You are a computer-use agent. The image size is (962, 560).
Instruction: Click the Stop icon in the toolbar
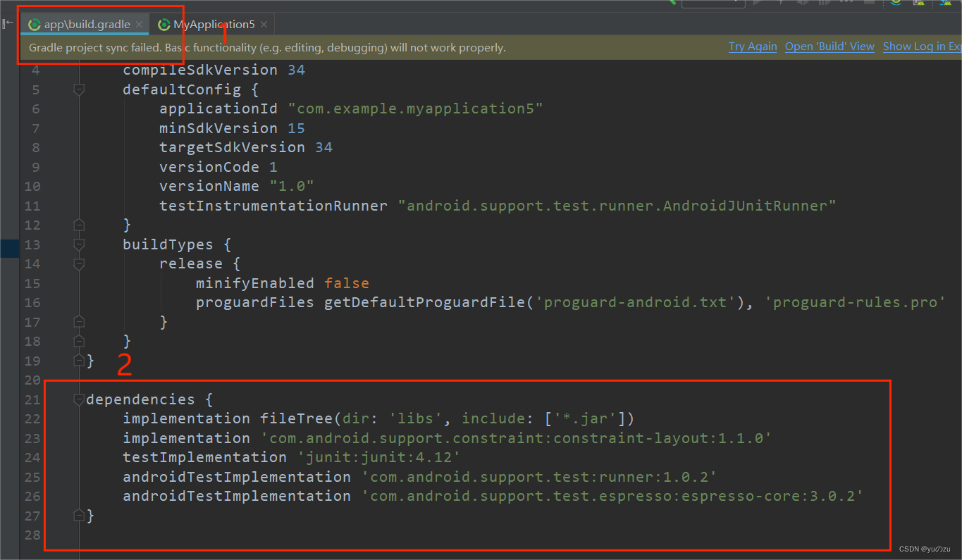[x=871, y=4]
